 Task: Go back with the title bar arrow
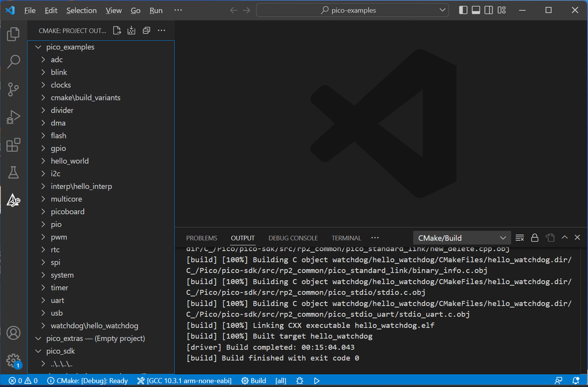tap(234, 10)
